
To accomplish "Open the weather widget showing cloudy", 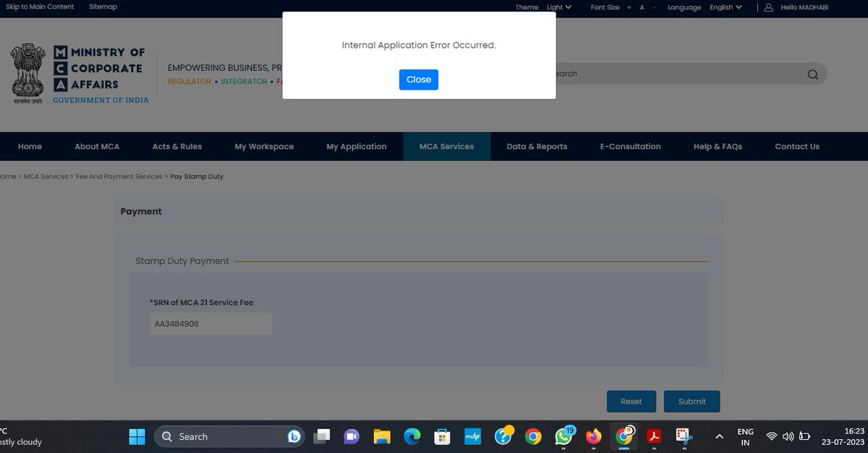I will point(22,436).
